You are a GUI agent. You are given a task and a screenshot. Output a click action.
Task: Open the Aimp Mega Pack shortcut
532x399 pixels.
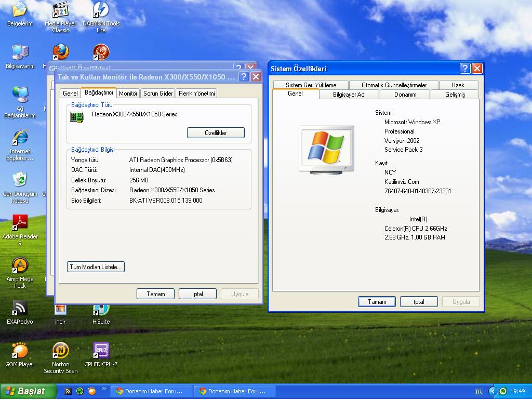click(x=20, y=273)
